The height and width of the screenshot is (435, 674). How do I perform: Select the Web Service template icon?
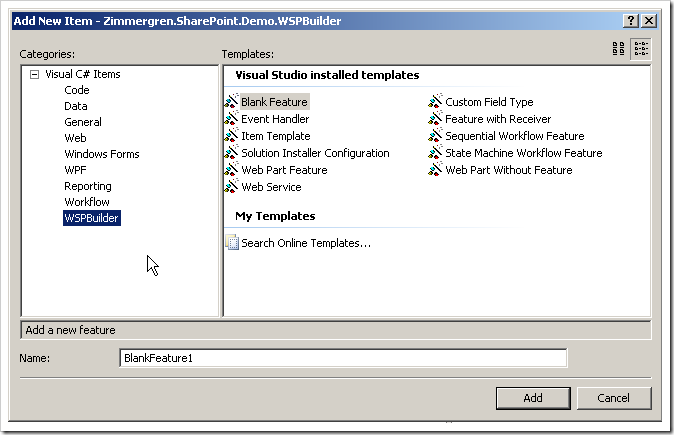tap(232, 187)
